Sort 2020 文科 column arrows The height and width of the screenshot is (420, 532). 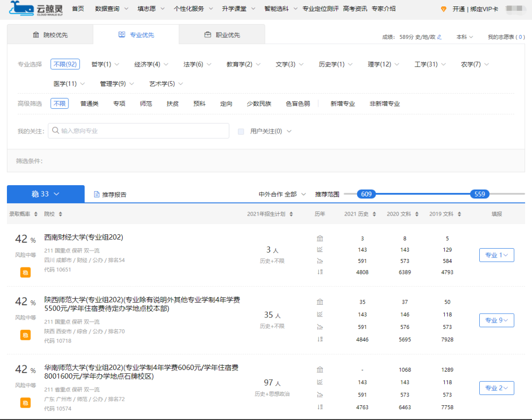417,214
